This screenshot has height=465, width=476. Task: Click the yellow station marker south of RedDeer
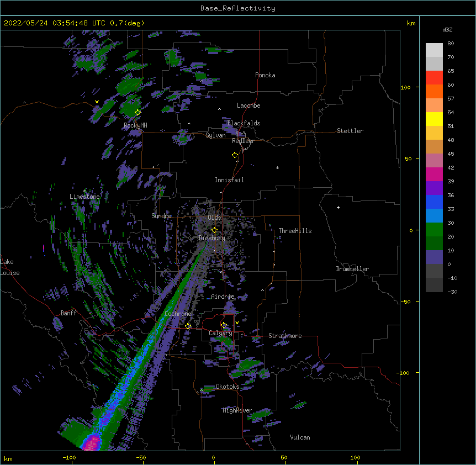pyautogui.click(x=235, y=155)
